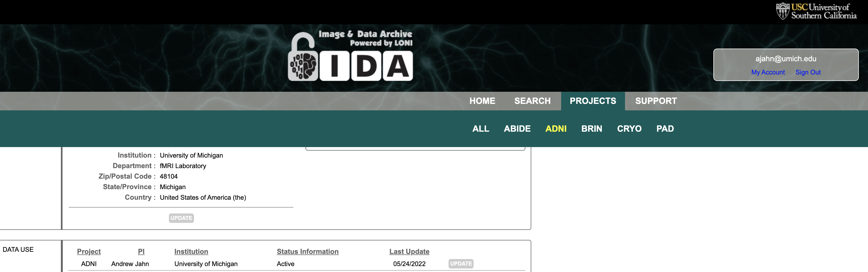
Task: Select the ADNI project tab
Action: pyautogui.click(x=556, y=128)
